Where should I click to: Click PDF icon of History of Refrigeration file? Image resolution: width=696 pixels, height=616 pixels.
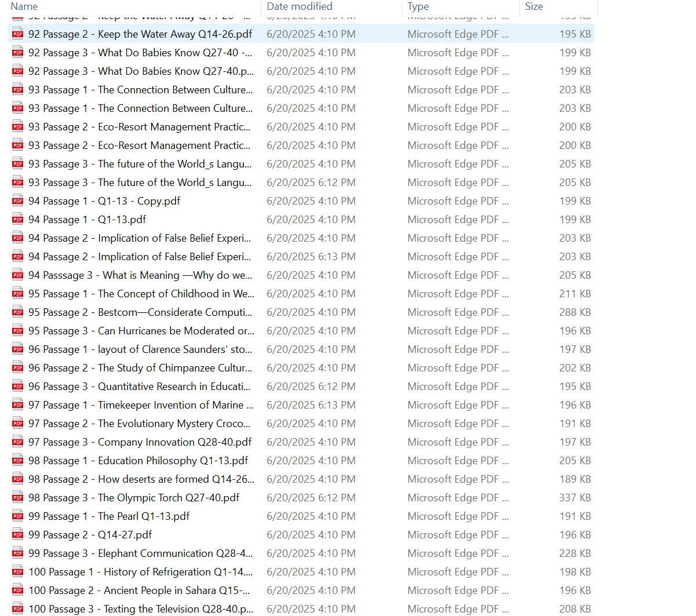[18, 572]
